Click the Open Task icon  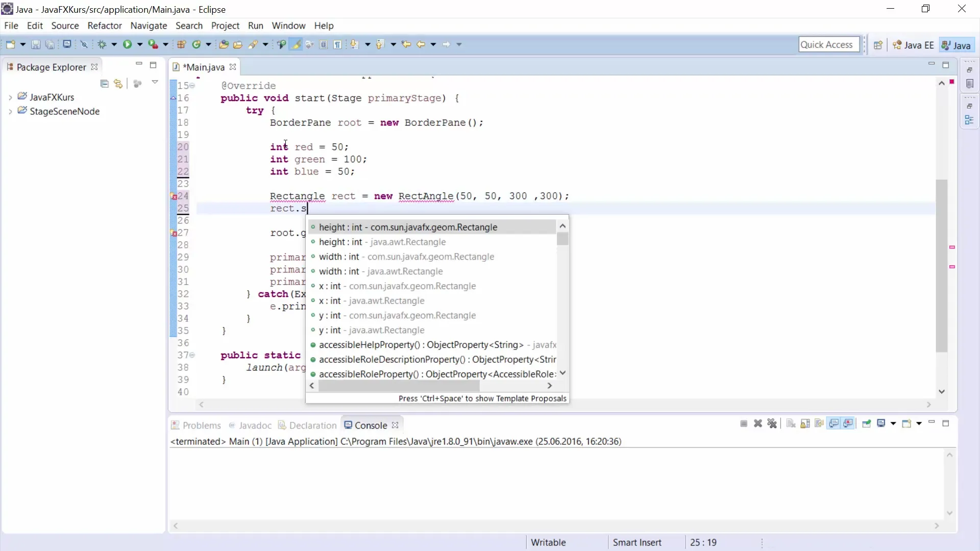(x=238, y=45)
